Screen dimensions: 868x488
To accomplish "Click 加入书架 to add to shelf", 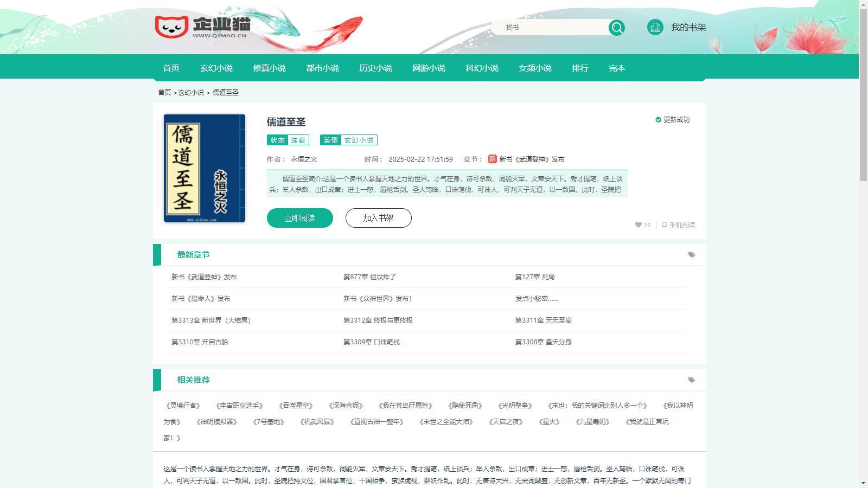I will (378, 217).
